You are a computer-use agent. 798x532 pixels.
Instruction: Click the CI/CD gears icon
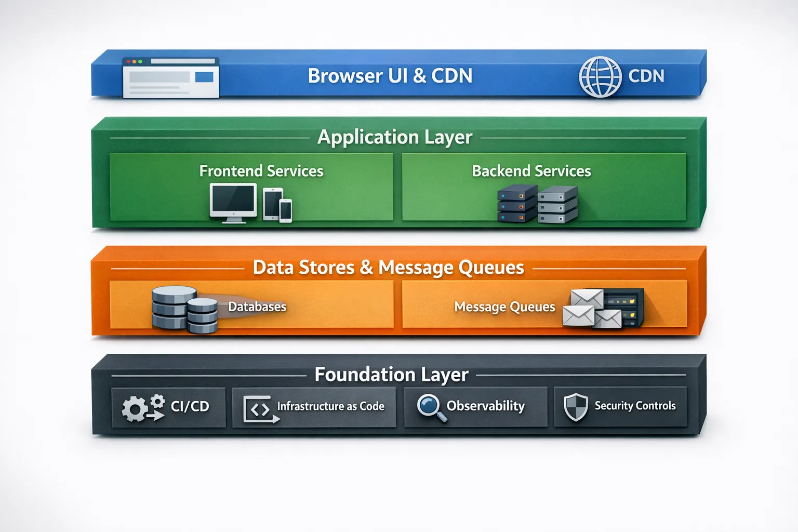coord(142,407)
